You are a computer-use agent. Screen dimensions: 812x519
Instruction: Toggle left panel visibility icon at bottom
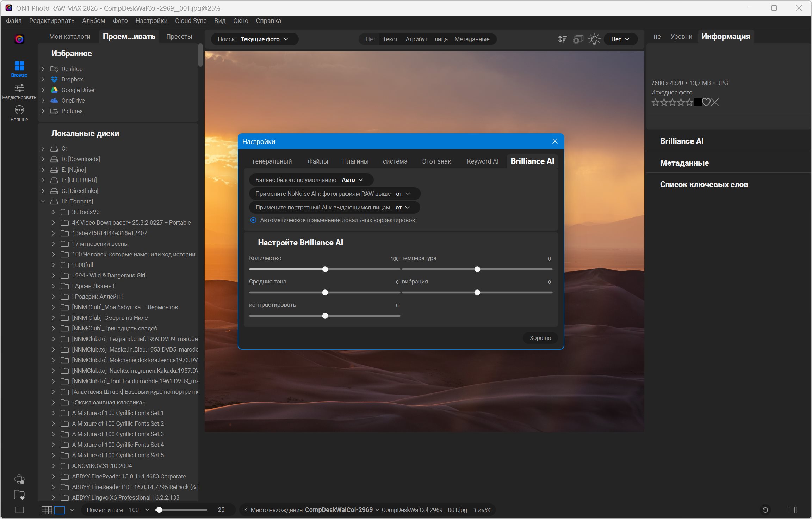(x=19, y=510)
